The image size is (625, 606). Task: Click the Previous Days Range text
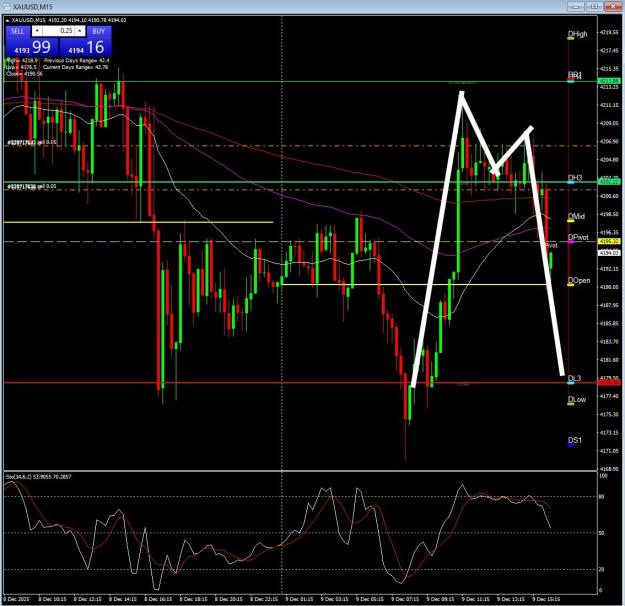pos(77,61)
